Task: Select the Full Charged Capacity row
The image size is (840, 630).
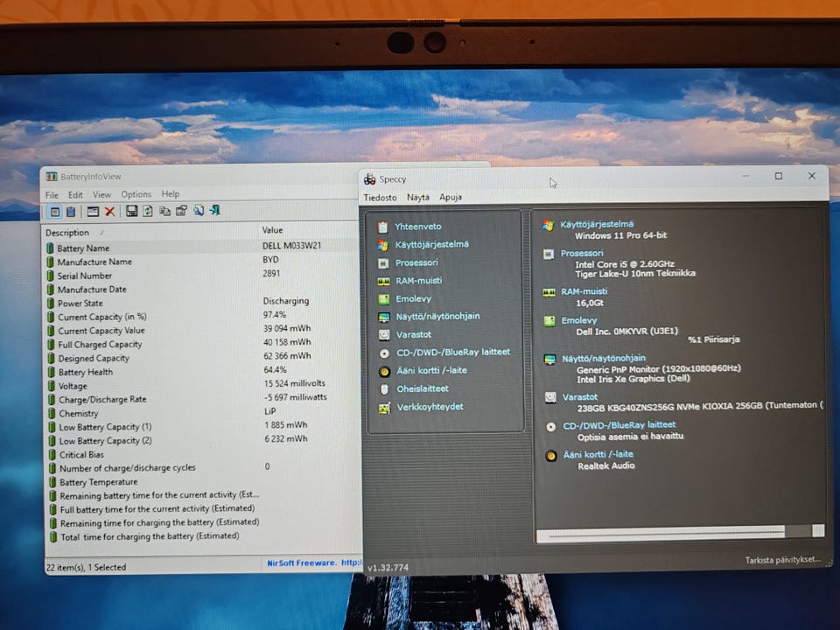Action: pyautogui.click(x=201, y=344)
